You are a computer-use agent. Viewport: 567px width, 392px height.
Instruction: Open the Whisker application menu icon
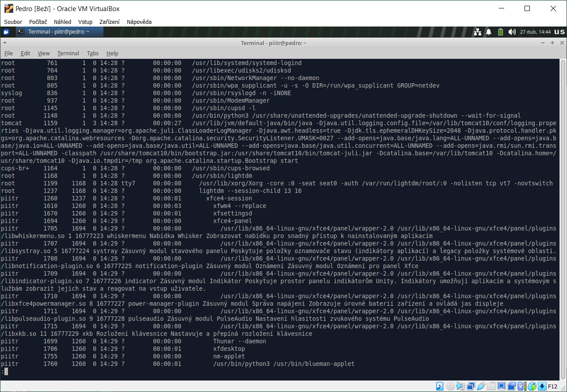[6, 32]
